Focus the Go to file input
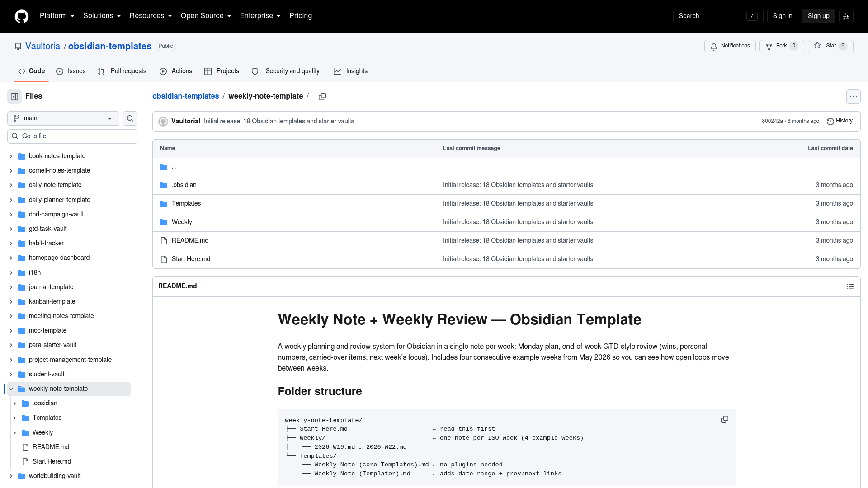Screen dimensions: 868x488 click(72, 136)
